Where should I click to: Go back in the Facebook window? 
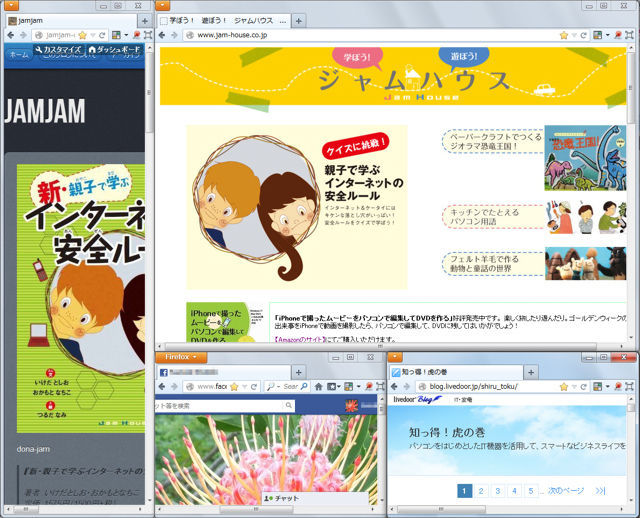pyautogui.click(x=162, y=386)
